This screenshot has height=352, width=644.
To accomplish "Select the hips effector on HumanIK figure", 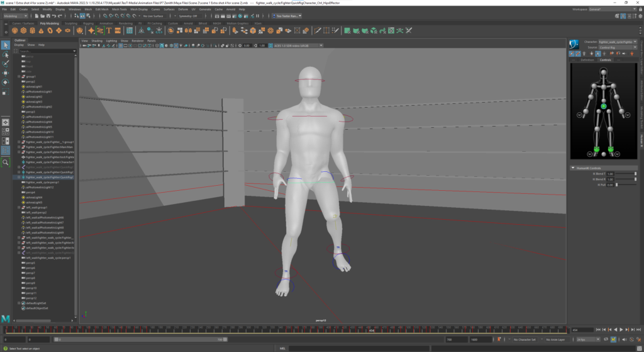I will click(x=603, y=106).
